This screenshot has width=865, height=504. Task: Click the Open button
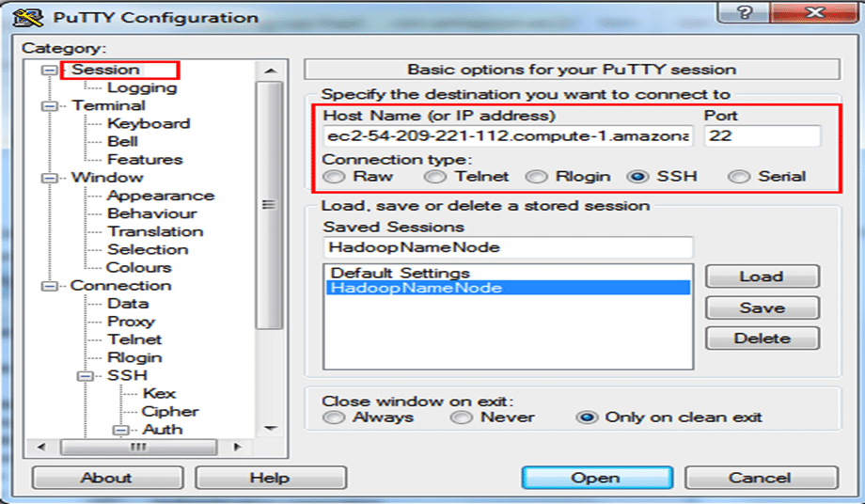coord(594,478)
